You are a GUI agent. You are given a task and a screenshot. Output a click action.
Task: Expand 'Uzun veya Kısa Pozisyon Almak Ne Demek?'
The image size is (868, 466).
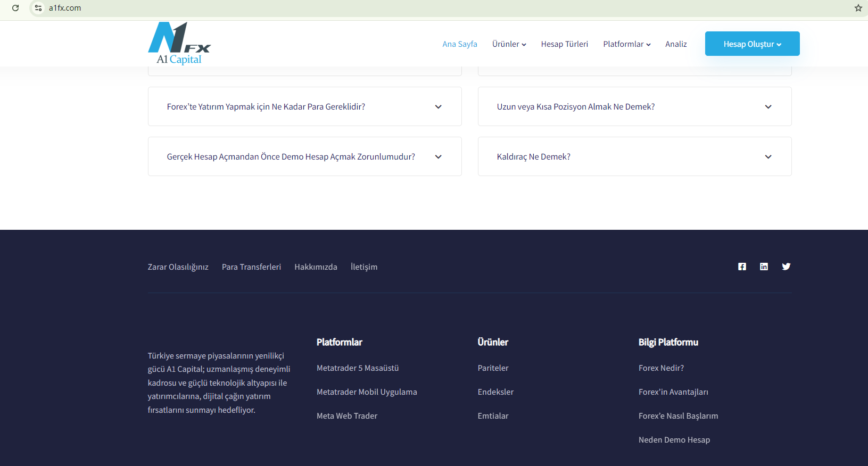[x=634, y=106]
